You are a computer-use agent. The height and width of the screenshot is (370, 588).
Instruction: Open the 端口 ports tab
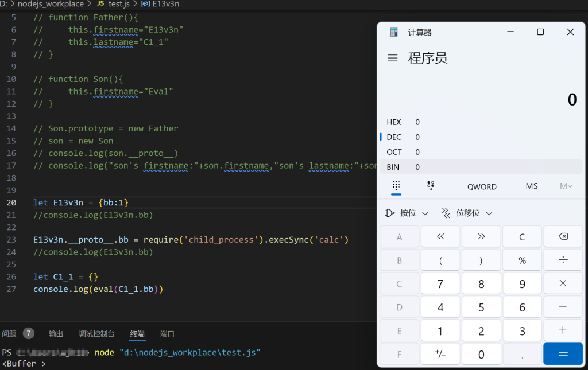[x=167, y=334]
